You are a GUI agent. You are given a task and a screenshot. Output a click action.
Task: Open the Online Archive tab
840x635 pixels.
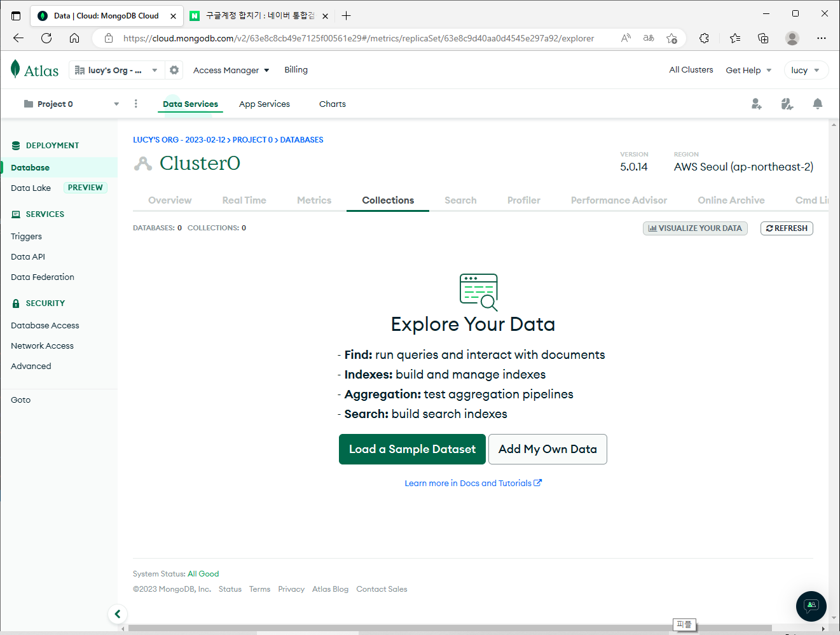pyautogui.click(x=731, y=200)
